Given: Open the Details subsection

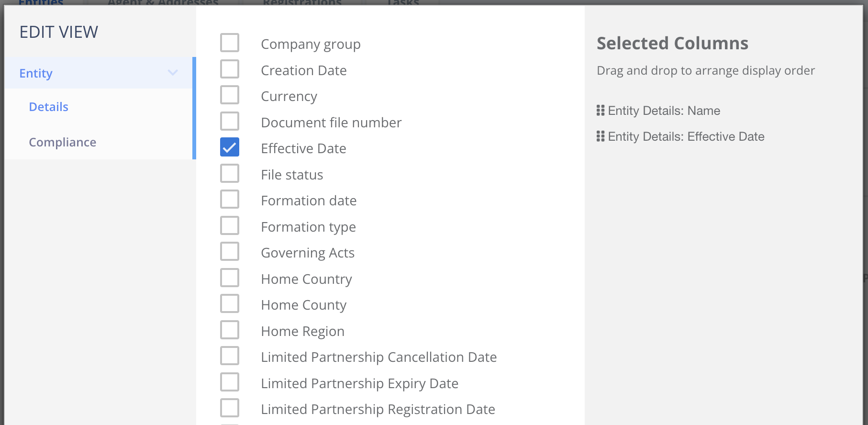Looking at the screenshot, I should coord(49,107).
